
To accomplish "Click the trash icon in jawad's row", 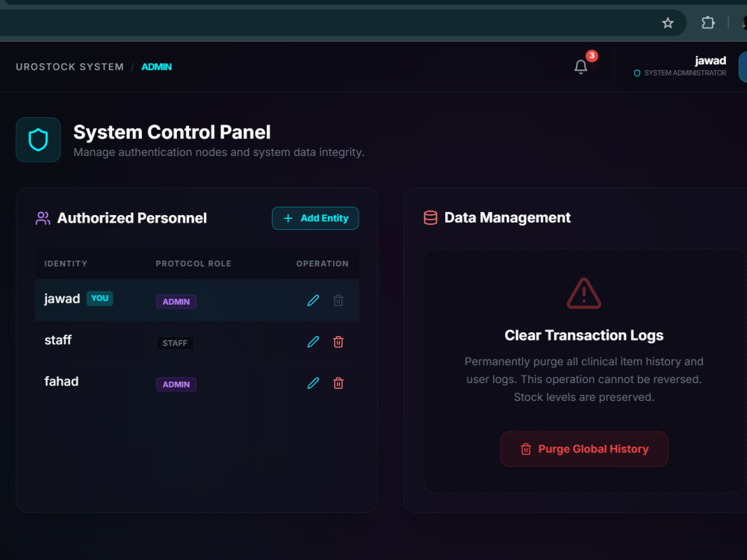I will tap(338, 300).
